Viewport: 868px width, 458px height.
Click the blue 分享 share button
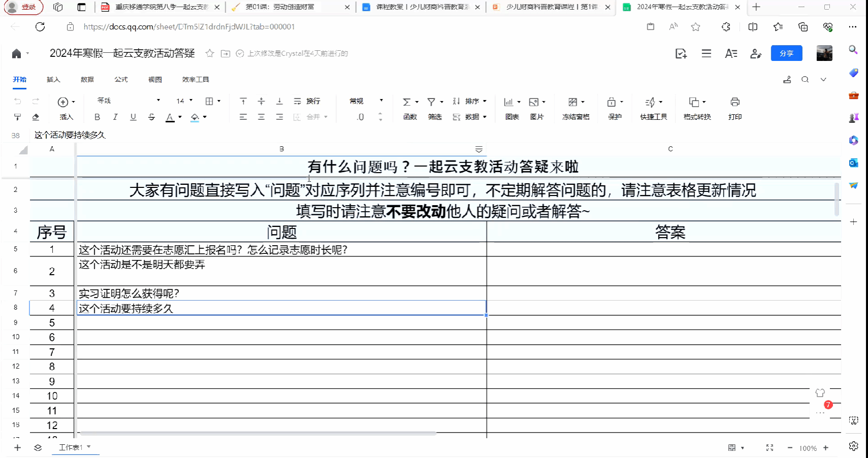[x=786, y=53]
